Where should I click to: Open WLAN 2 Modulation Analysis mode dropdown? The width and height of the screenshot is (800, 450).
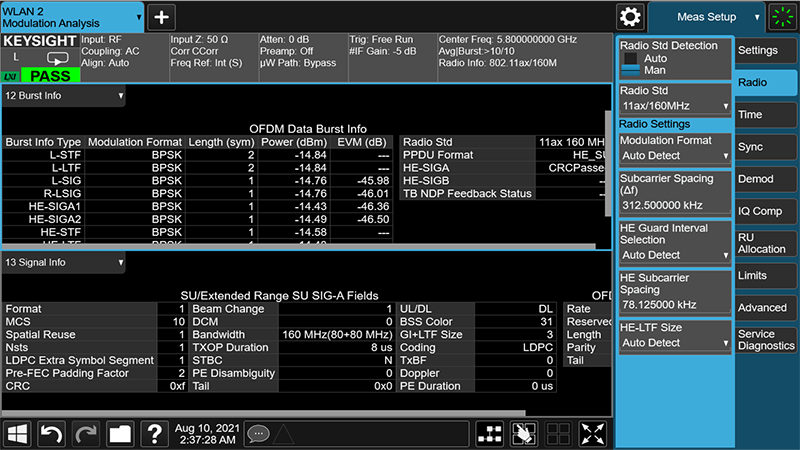pyautogui.click(x=72, y=17)
